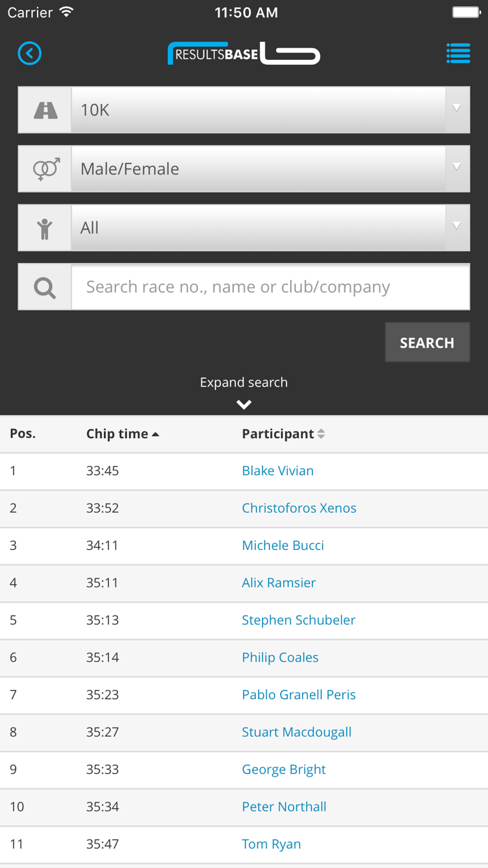Open the 10K race dropdown
The image size is (488, 868).
tap(270, 109)
